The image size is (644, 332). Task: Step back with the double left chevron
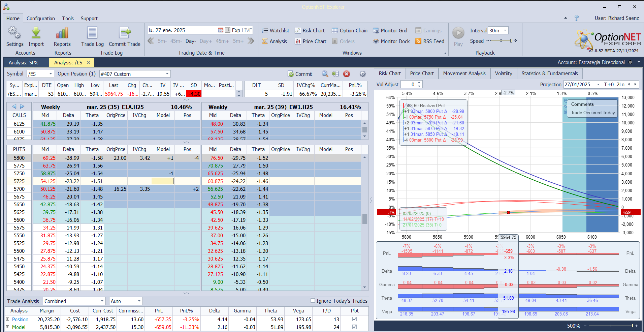click(x=151, y=41)
